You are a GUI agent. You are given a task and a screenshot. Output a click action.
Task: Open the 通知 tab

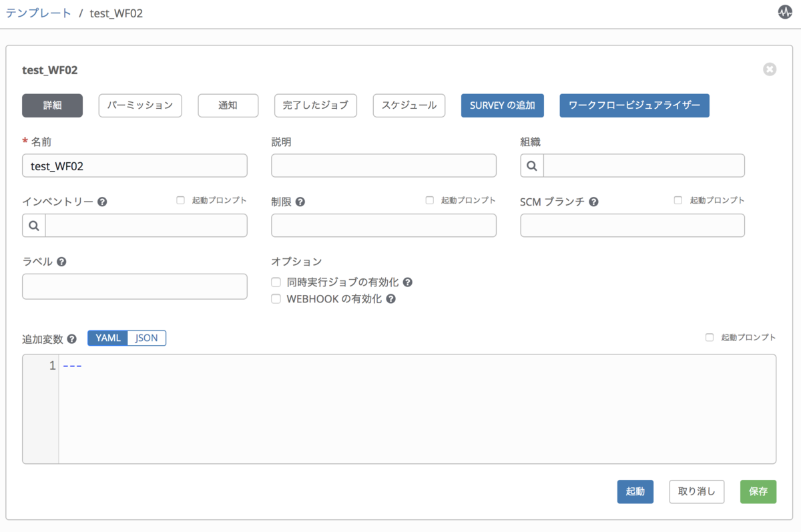(228, 105)
